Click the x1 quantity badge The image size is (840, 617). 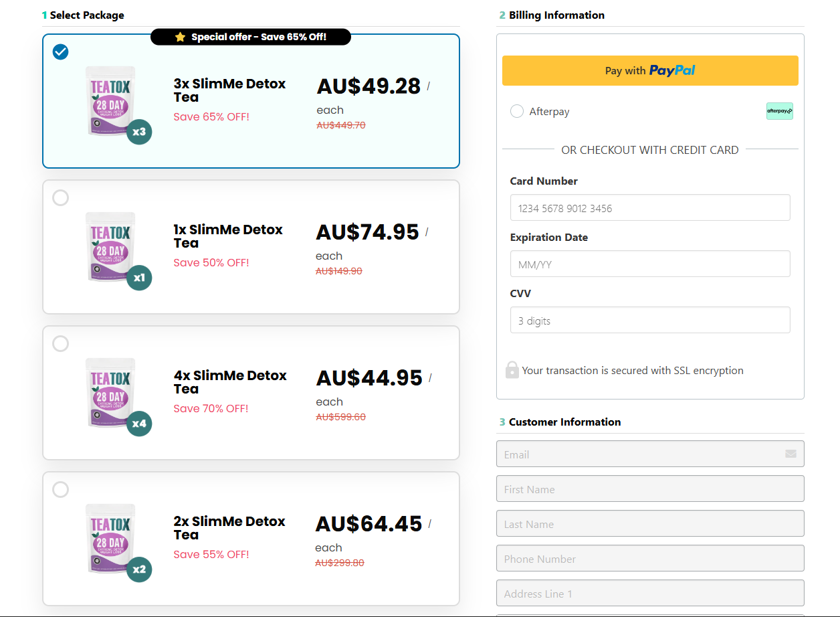coord(139,278)
